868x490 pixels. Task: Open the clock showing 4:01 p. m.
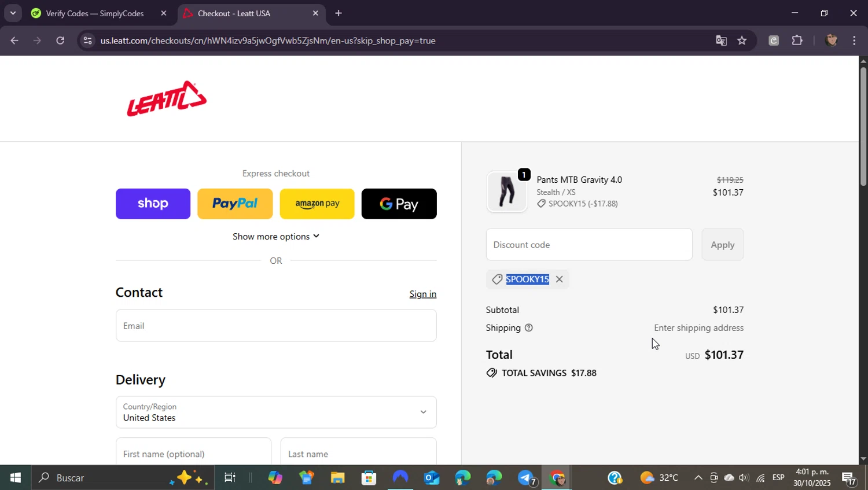(x=812, y=477)
